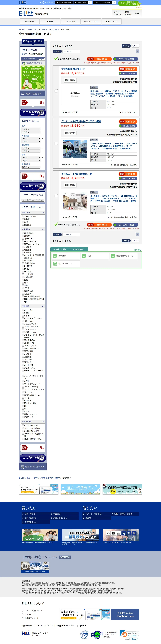161x644 pixels.
Task: Open the ヴェルコート坂町平成ヶ浜1丁目 2号棟 listing title
Action: point(81,121)
